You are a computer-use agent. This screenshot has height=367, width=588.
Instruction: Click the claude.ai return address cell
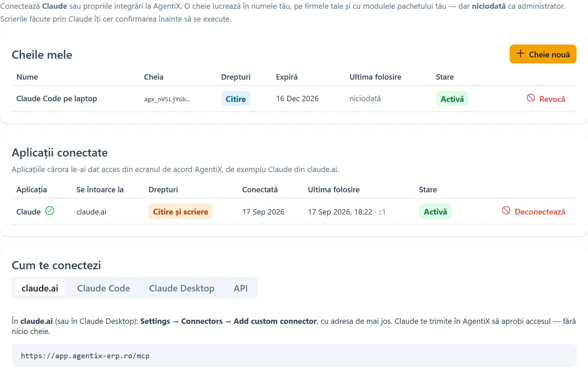[91, 212]
